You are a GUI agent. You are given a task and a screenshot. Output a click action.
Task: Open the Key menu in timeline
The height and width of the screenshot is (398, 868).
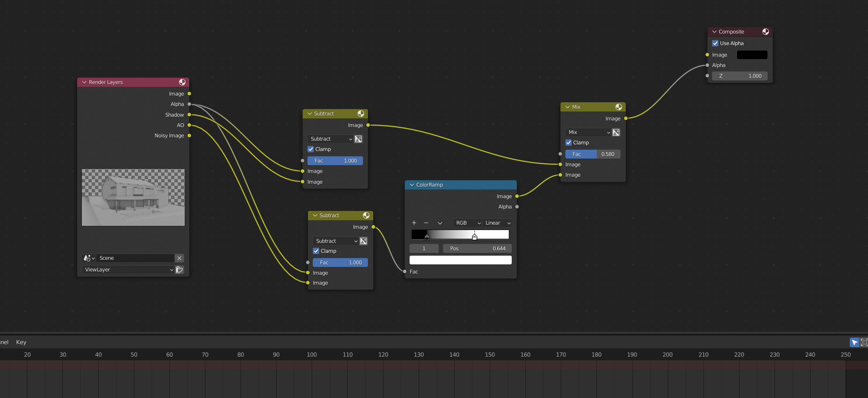[21, 342]
